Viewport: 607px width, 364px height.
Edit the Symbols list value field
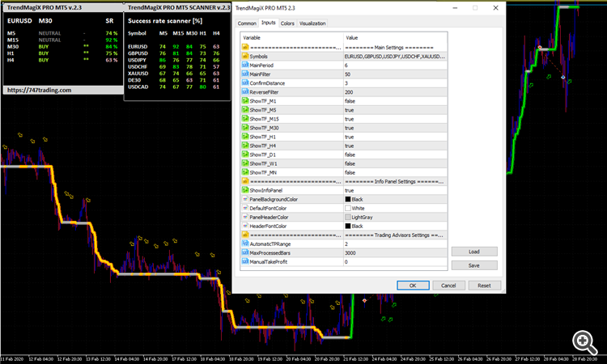click(395, 57)
